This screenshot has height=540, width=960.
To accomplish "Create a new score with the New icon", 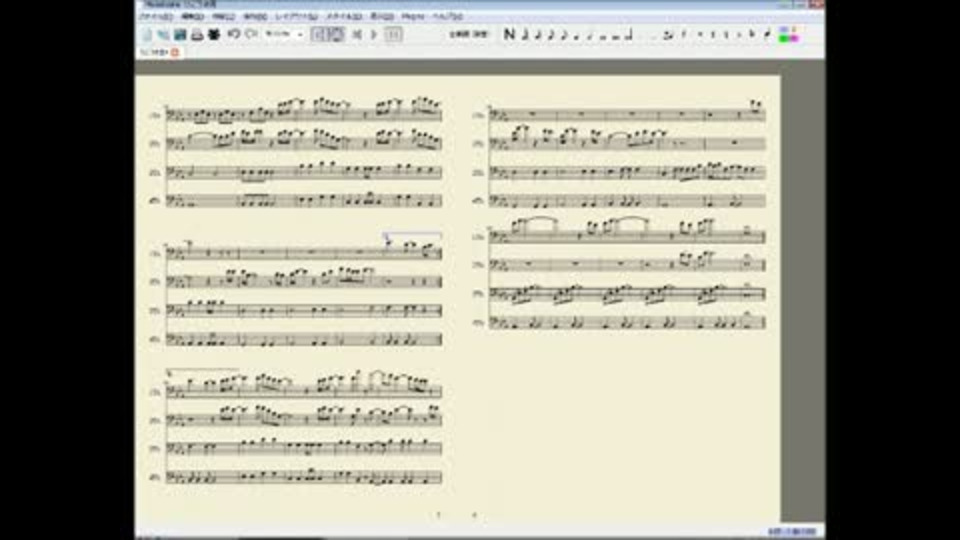I will pyautogui.click(x=147, y=35).
